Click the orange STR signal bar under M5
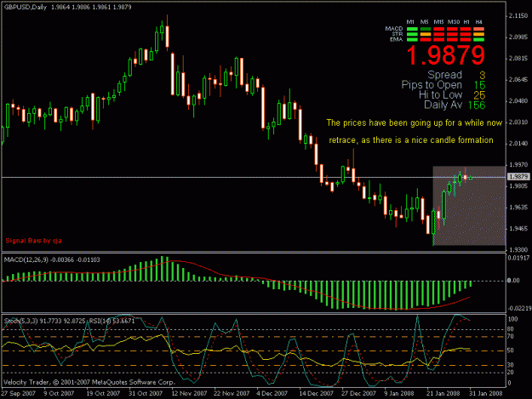532x399 pixels. point(426,34)
